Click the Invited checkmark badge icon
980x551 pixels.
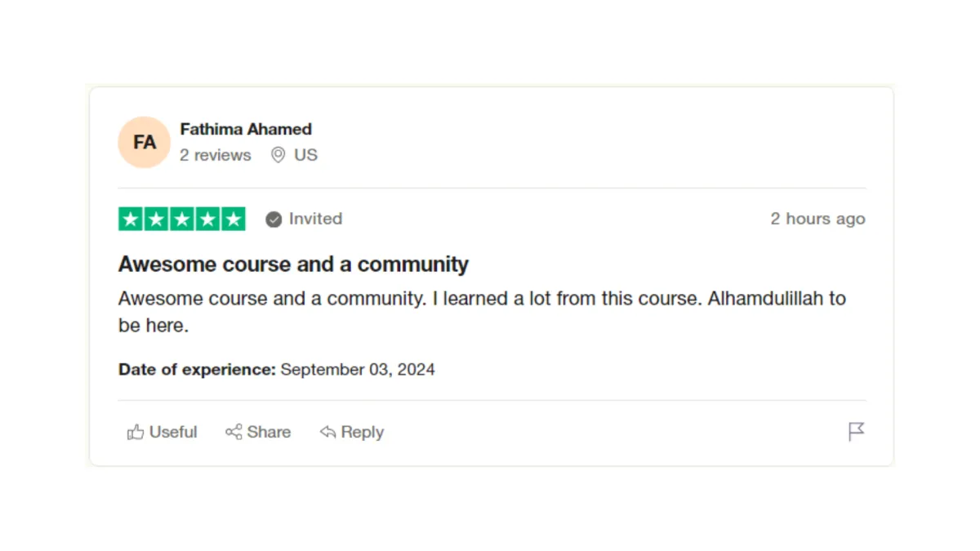(274, 219)
